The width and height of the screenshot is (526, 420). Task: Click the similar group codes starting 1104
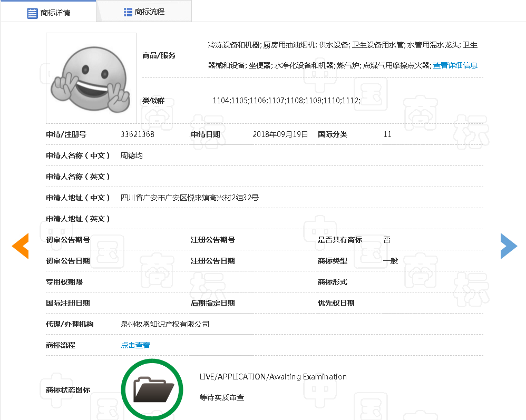pyautogui.click(x=286, y=100)
